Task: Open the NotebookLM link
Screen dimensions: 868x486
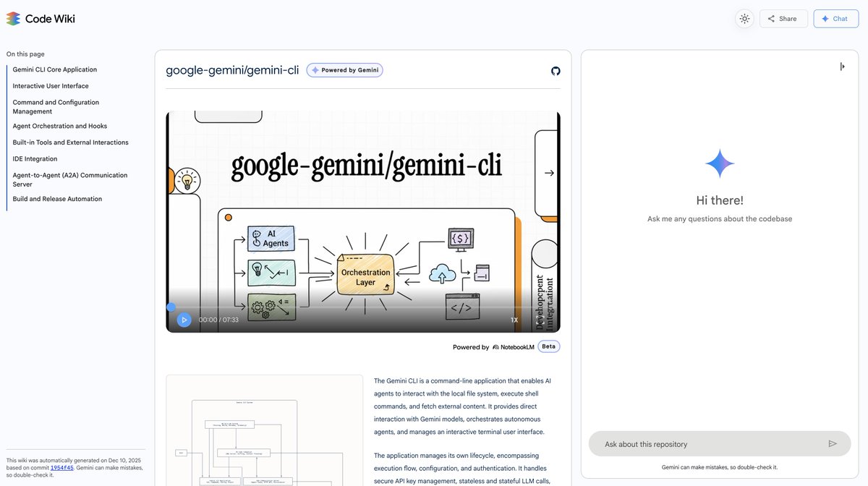Action: pyautogui.click(x=514, y=347)
